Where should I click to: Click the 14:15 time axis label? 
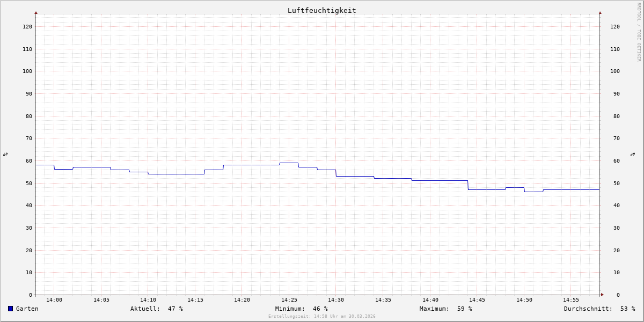click(x=195, y=300)
